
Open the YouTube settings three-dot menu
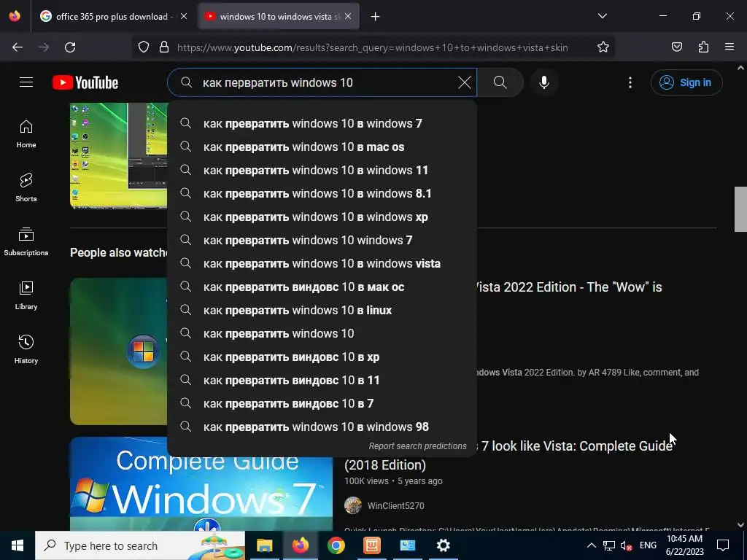pyautogui.click(x=630, y=82)
